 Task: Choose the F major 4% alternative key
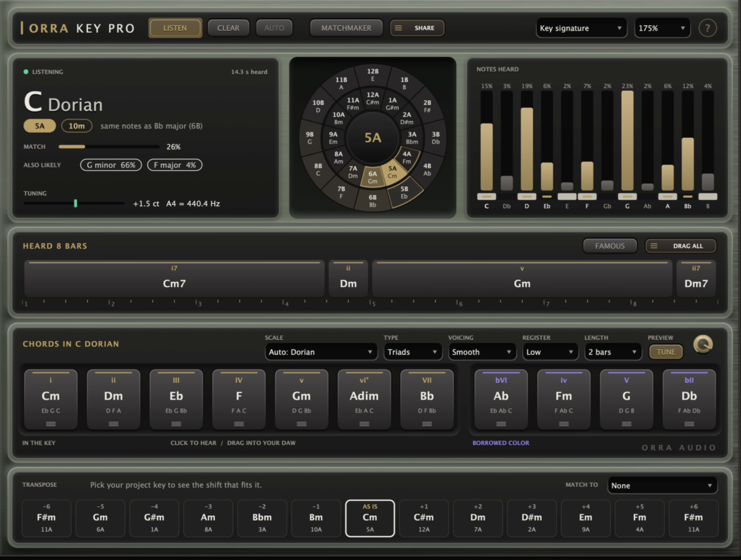pos(175,165)
